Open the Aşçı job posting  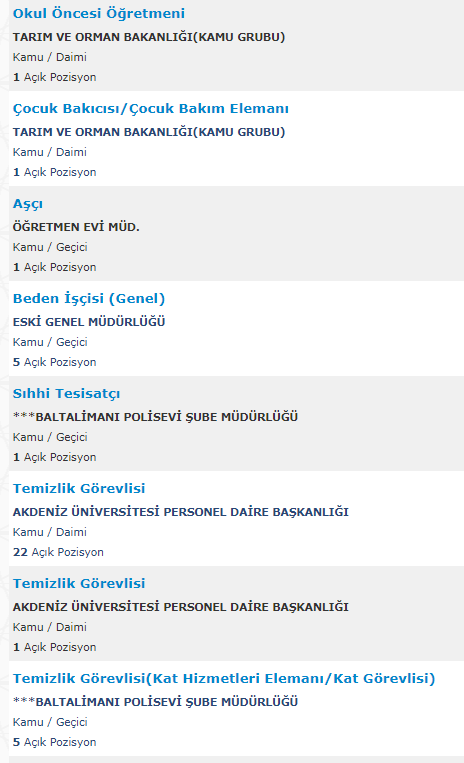[x=28, y=204]
